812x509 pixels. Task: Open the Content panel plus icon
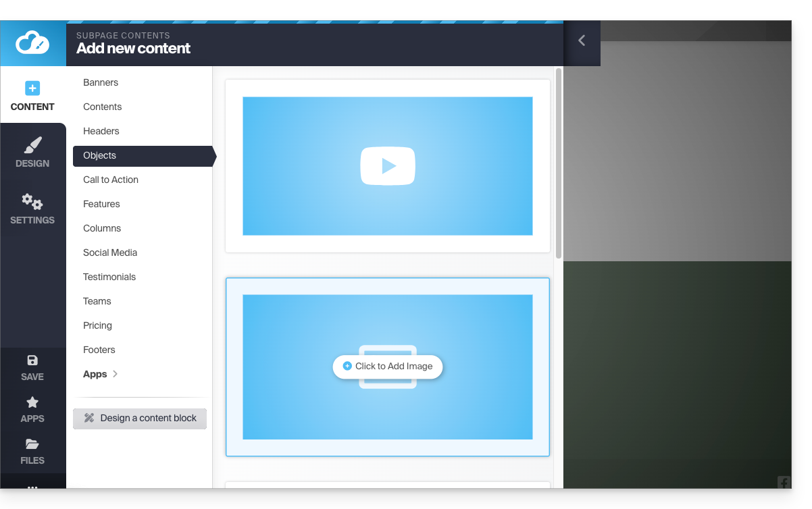pos(32,88)
